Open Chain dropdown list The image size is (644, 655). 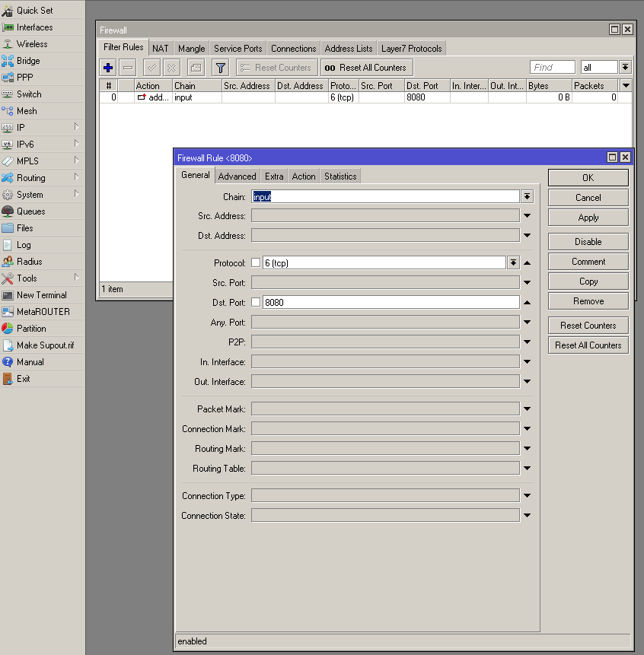click(x=527, y=196)
